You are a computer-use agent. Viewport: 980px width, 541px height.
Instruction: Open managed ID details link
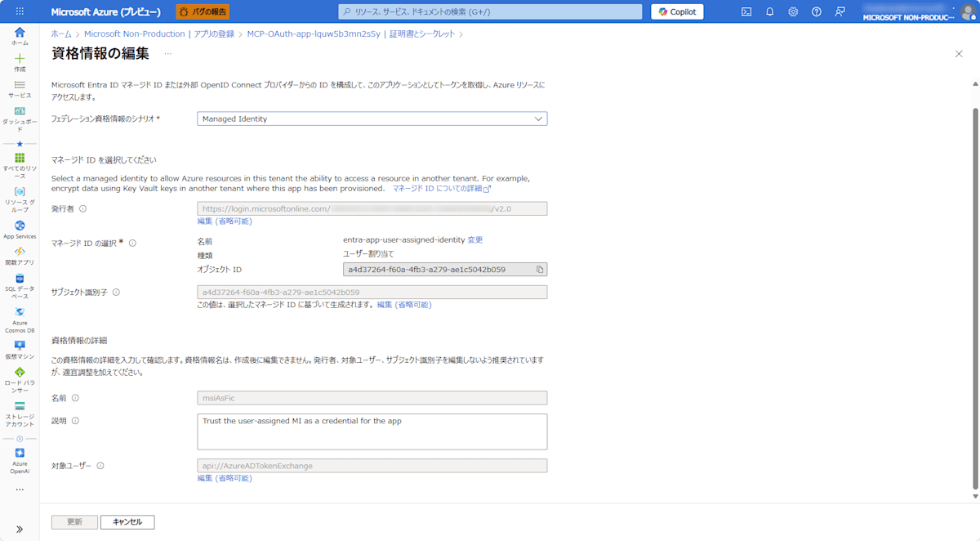pyautogui.click(x=441, y=188)
